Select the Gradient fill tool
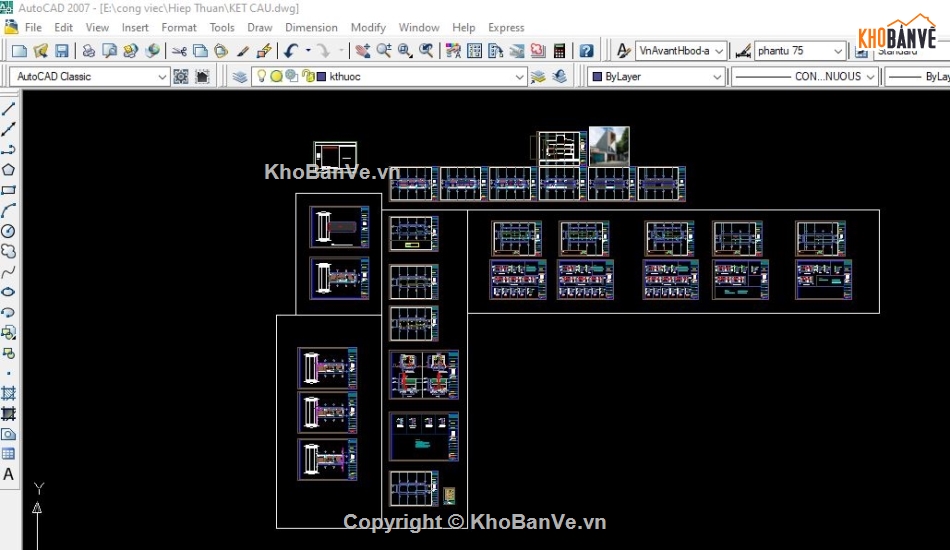 (x=8, y=414)
